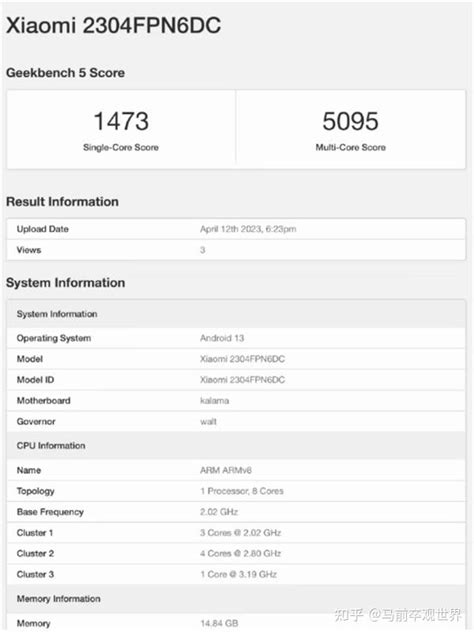Click the title Xiaomi 2304FPN6DC
Viewport: 474px width, 635px height.
coord(113,26)
